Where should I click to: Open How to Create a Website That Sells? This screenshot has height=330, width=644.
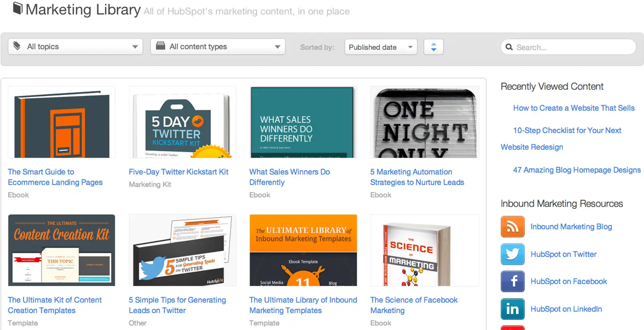(574, 108)
